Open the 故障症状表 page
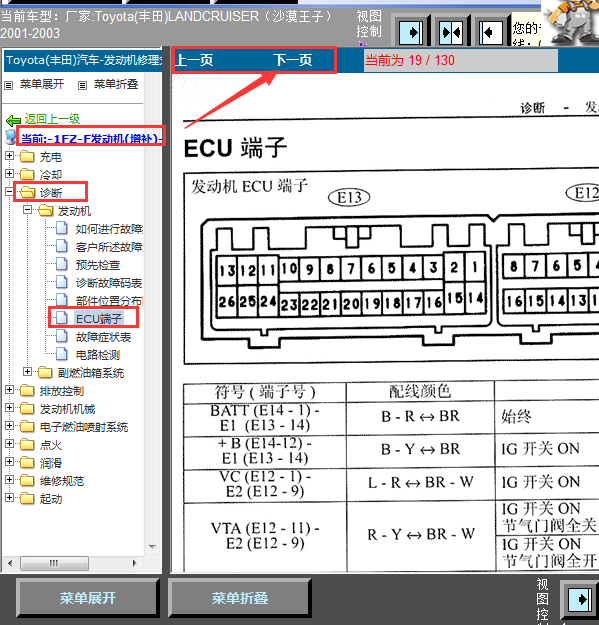This screenshot has width=599, height=625. click(x=103, y=337)
